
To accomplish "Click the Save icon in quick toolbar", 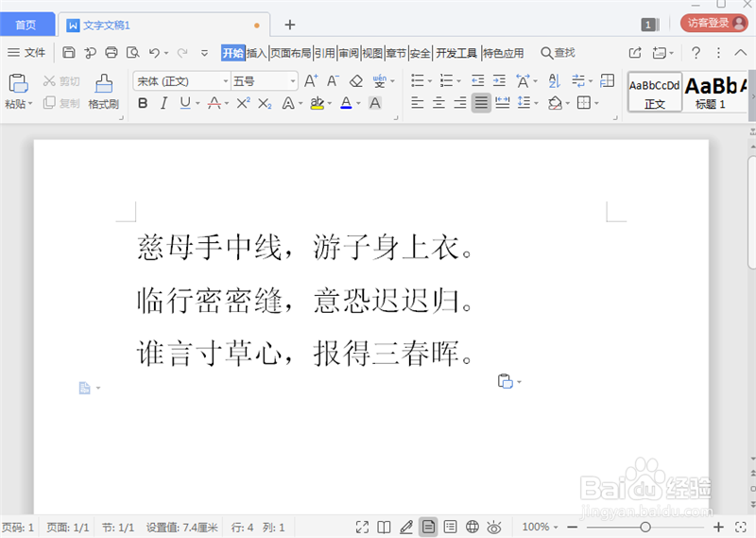I will 69,53.
